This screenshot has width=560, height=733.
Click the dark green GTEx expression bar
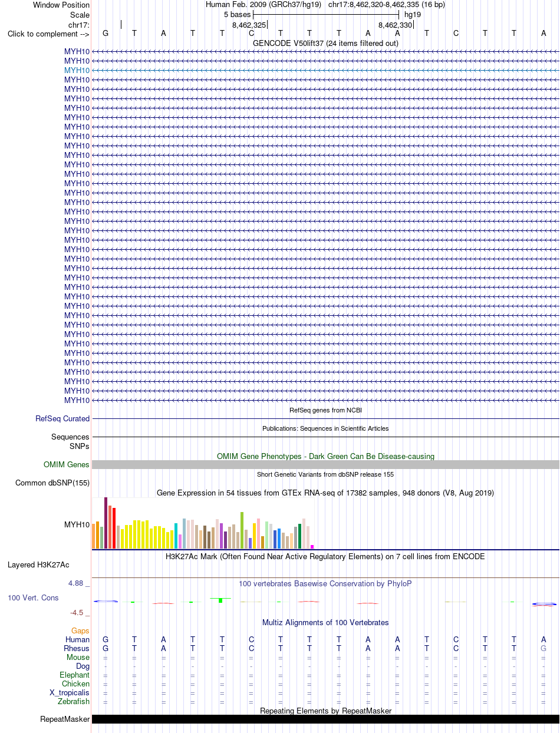tap(300, 536)
